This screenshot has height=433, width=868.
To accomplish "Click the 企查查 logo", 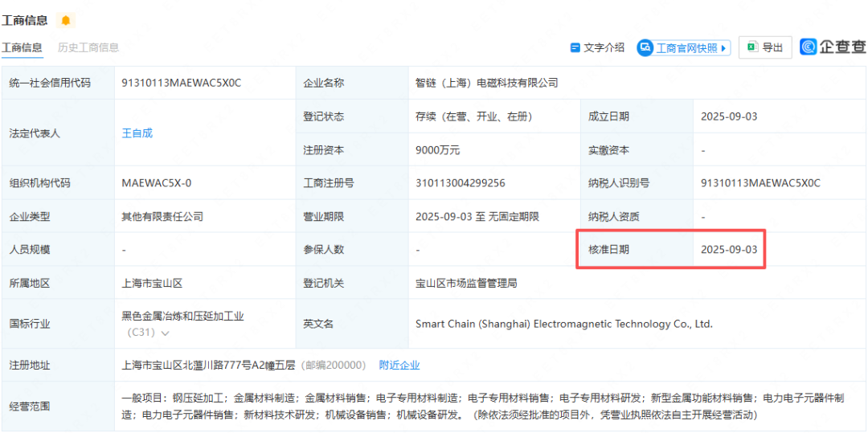I will click(833, 47).
